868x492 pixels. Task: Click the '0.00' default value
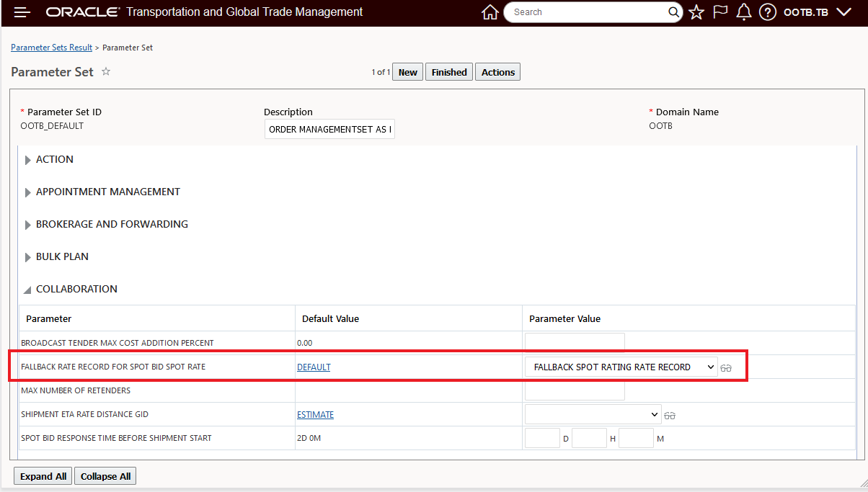pyautogui.click(x=305, y=343)
